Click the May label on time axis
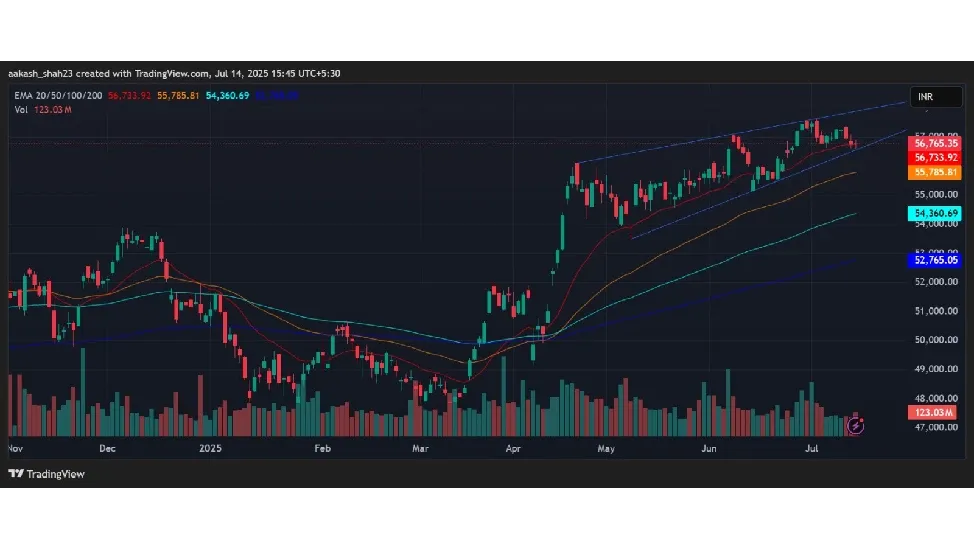Viewport: 974px width, 548px height. click(x=606, y=449)
